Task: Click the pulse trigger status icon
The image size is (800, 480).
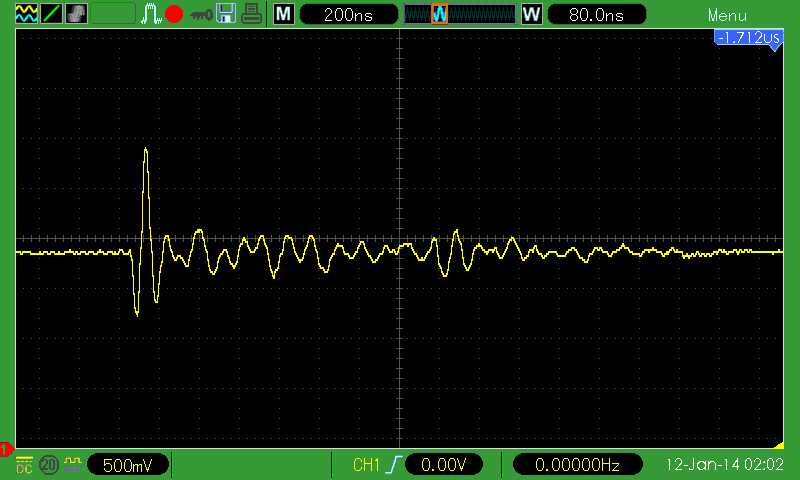Action: click(151, 14)
